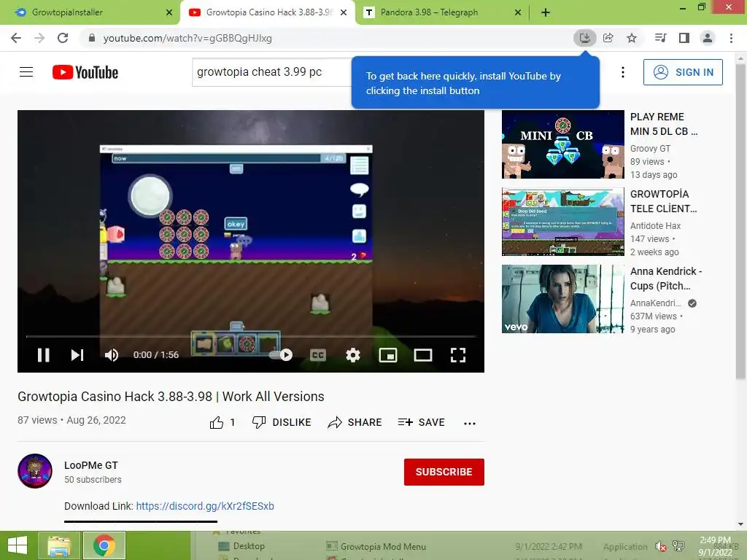
Task: Click the DISLIKE button
Action: (x=282, y=422)
